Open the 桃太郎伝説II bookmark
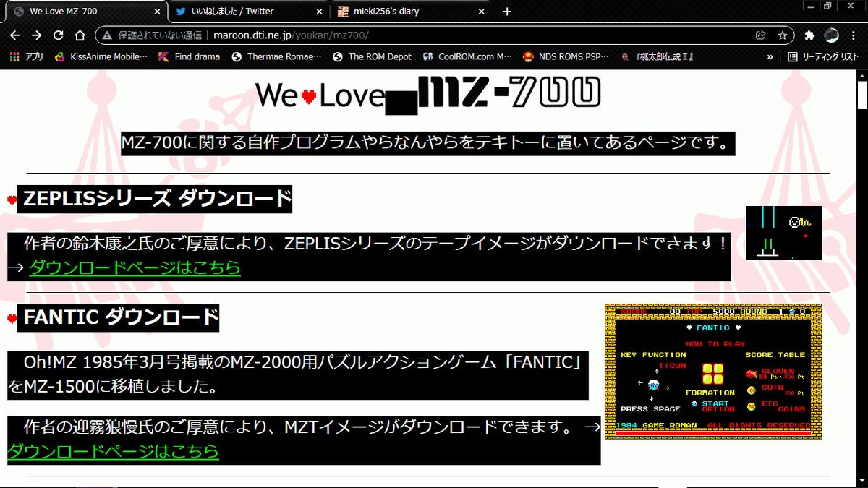The image size is (868, 488). click(657, 56)
